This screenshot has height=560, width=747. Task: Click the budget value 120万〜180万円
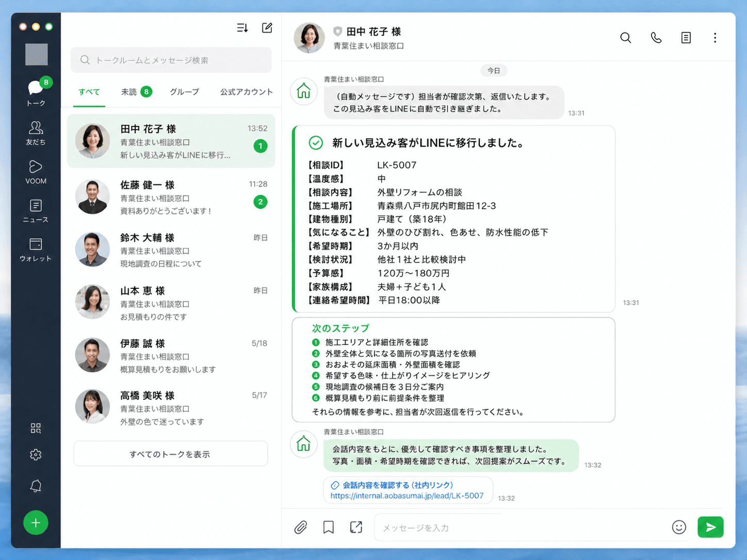(413, 273)
